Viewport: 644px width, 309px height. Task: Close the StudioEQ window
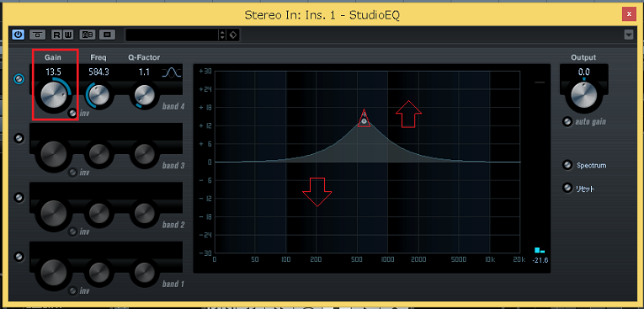tap(629, 15)
